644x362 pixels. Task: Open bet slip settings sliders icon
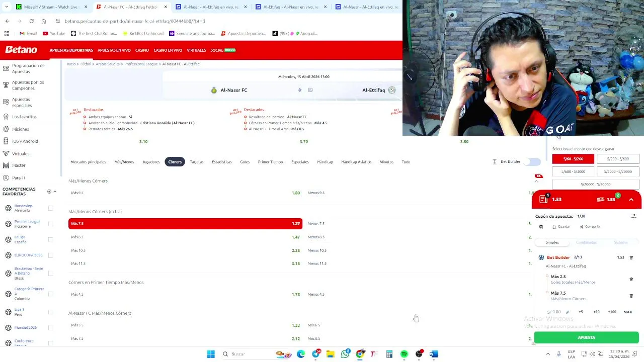[633, 216]
